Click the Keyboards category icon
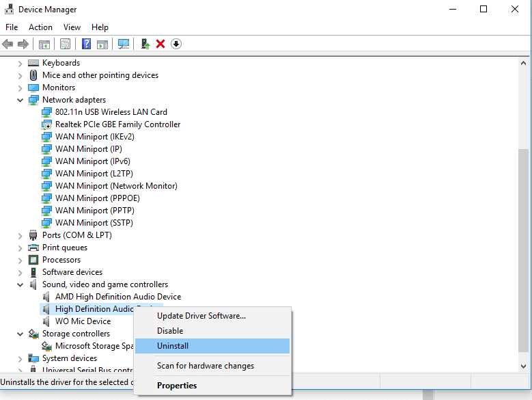532x400 pixels. [33, 63]
